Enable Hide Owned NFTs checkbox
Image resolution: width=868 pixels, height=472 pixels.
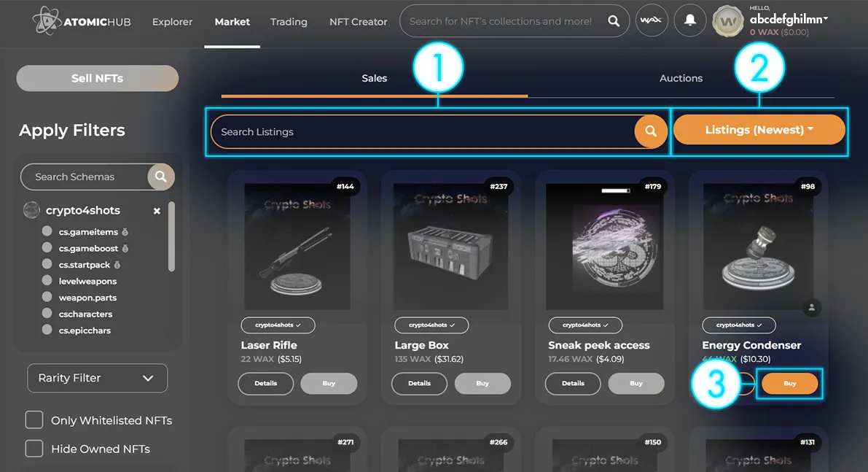pos(34,448)
